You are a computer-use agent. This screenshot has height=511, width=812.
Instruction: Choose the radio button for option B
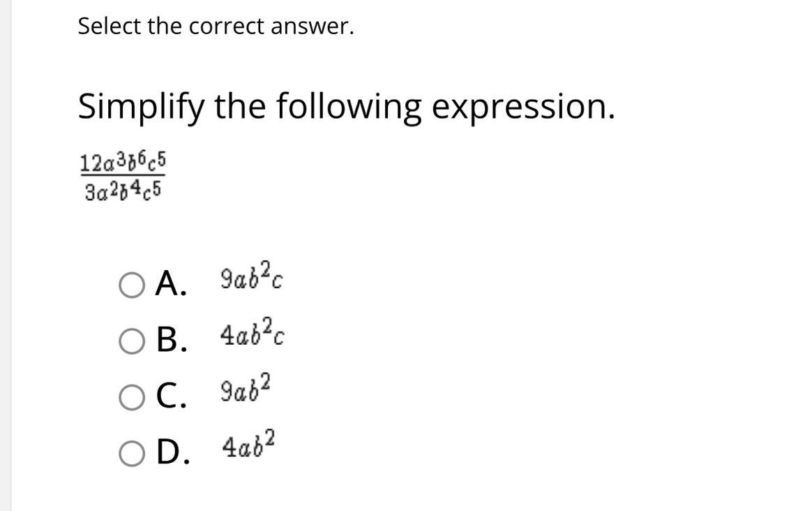132,341
